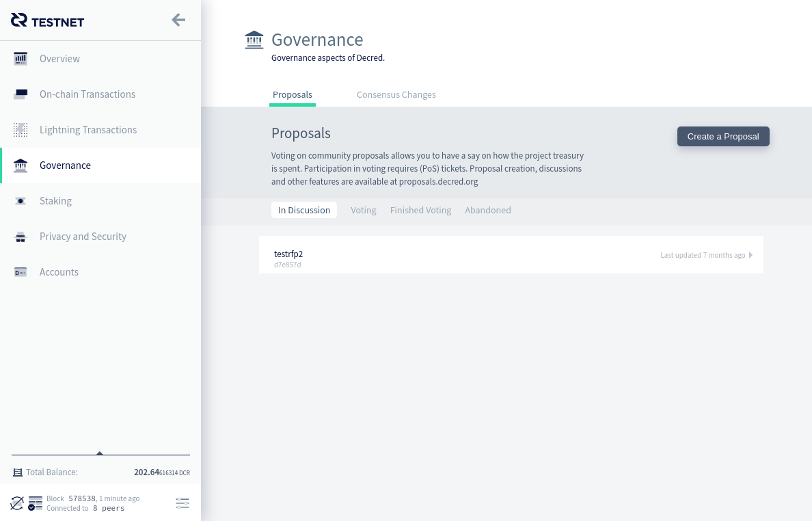Click Create a Proposal button
Viewport: 812px width, 521px height.
(723, 136)
